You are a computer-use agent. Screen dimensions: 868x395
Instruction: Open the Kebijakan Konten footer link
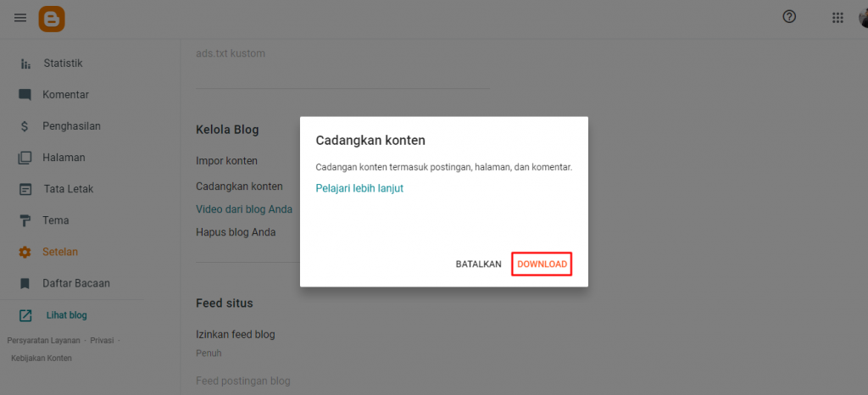42,358
